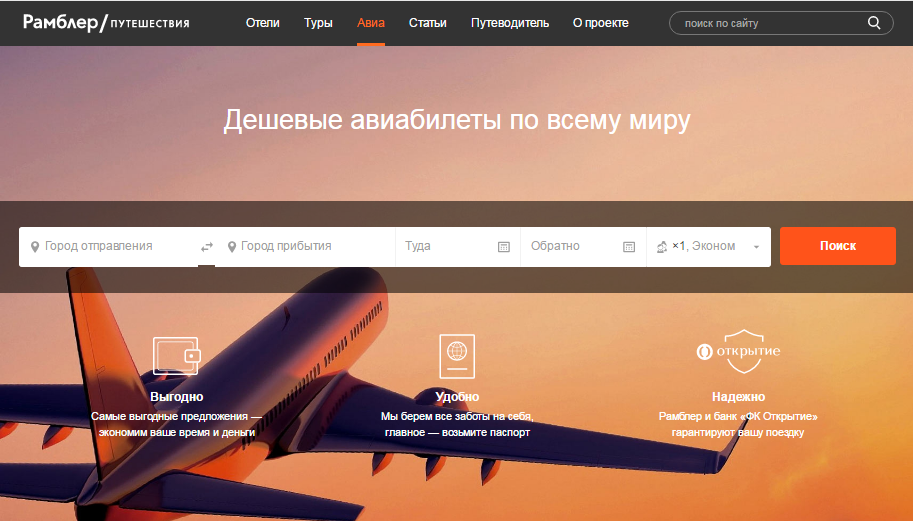Click the search magnifier icon in site search
The height and width of the screenshot is (521, 913).
(x=874, y=23)
